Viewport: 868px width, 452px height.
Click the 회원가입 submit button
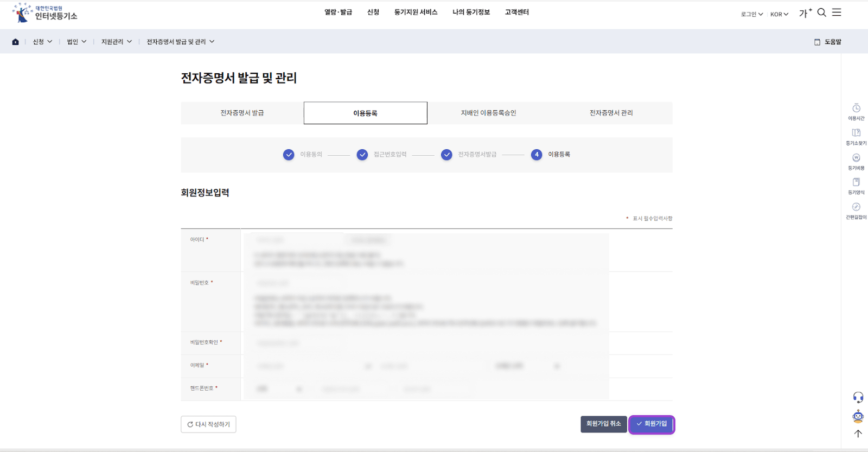652,424
